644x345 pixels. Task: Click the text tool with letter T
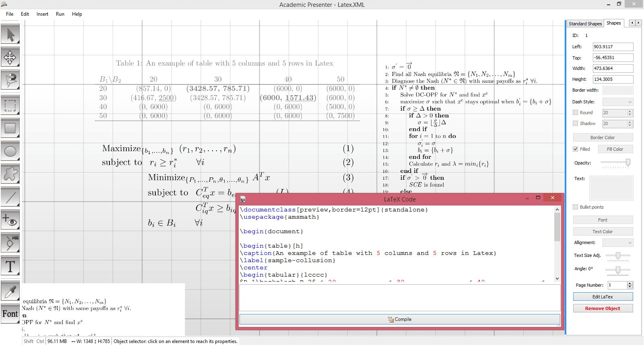tap(10, 266)
